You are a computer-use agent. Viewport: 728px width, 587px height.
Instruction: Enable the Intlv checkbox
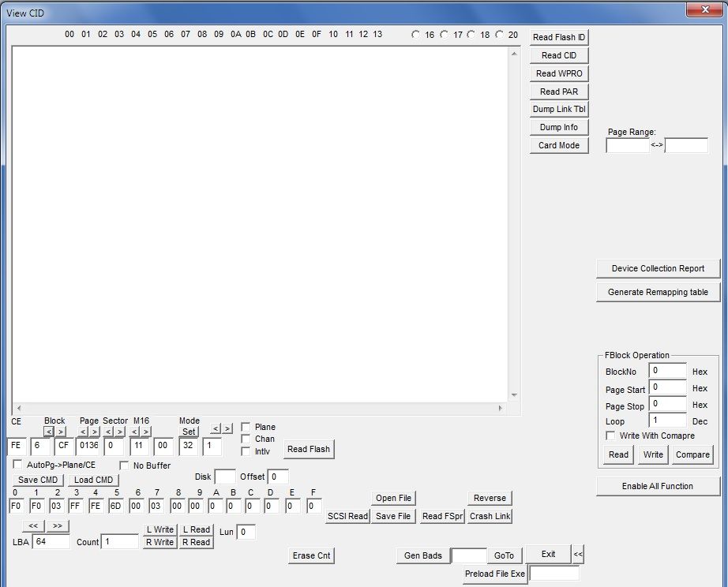[246, 451]
